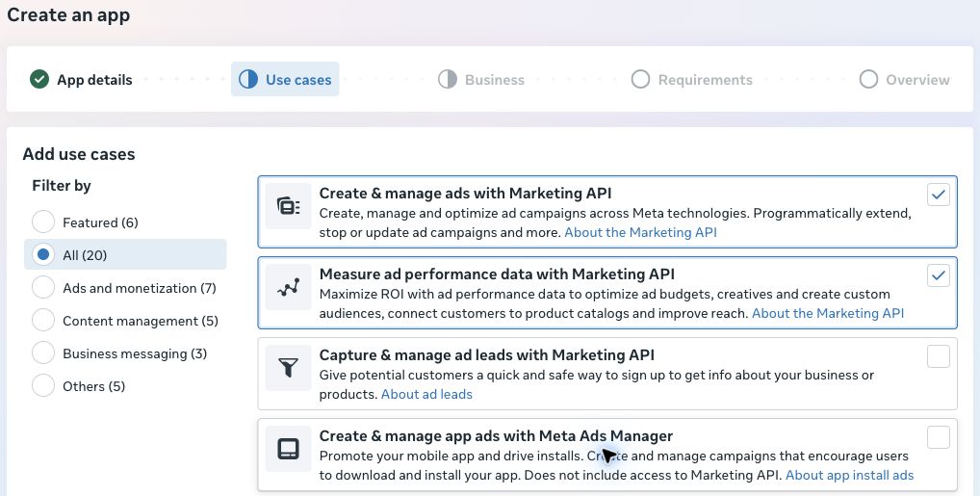Click the Add use cases heading
This screenshot has width=980, height=496.
[x=79, y=154]
